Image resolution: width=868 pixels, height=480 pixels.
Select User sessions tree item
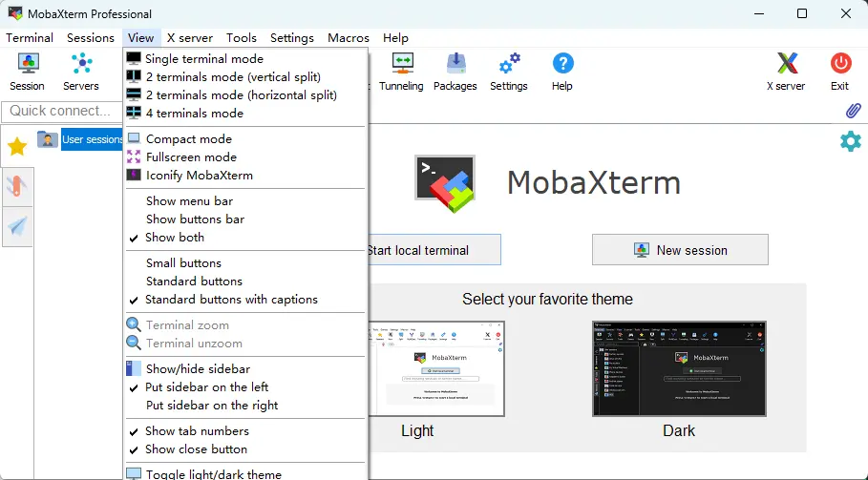(92, 139)
